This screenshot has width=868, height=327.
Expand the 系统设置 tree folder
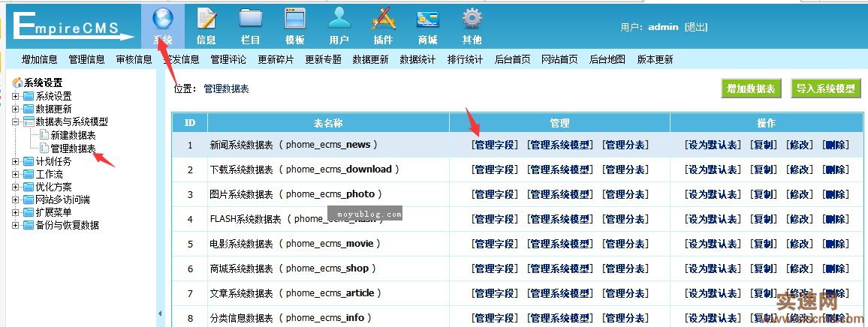point(16,96)
